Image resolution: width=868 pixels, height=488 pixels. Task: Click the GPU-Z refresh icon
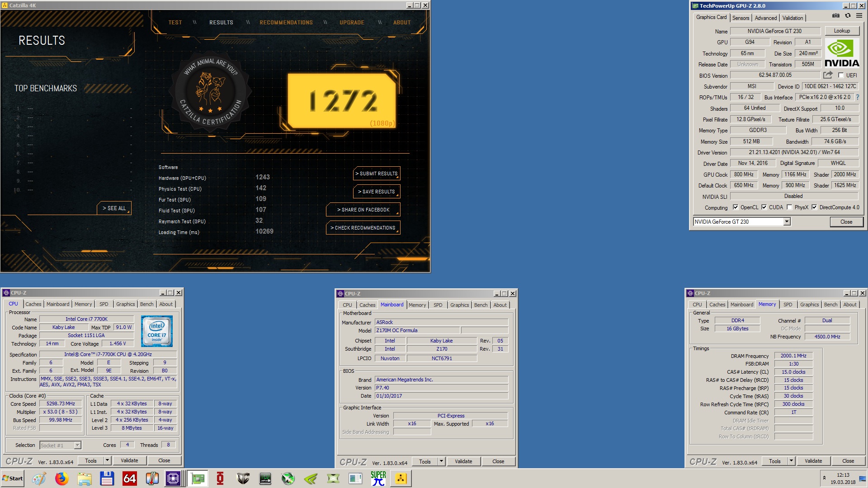tap(848, 16)
